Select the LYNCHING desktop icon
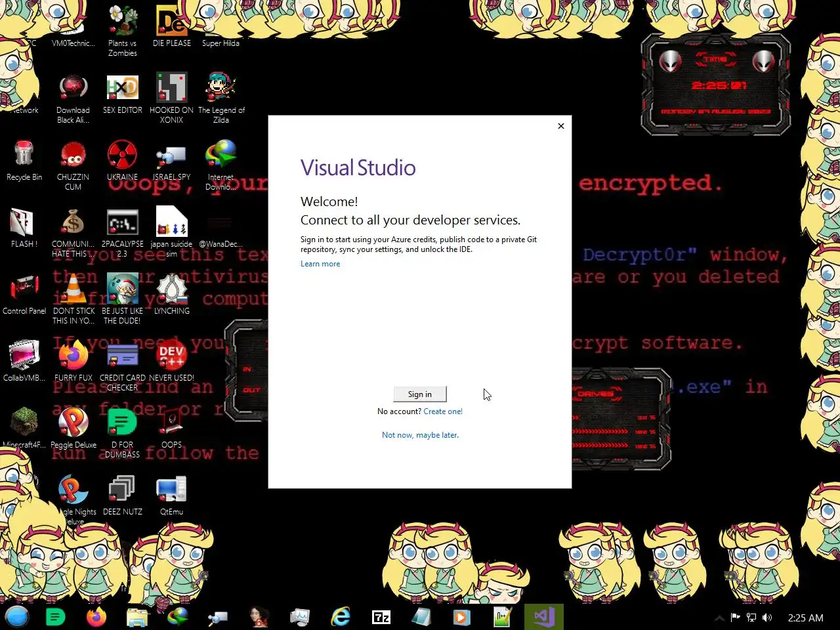This screenshot has height=630, width=840. 172,295
